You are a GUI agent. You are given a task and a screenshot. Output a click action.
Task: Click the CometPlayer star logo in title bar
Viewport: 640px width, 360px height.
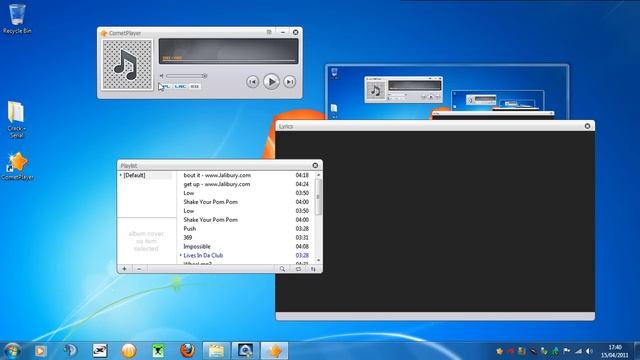pos(104,33)
